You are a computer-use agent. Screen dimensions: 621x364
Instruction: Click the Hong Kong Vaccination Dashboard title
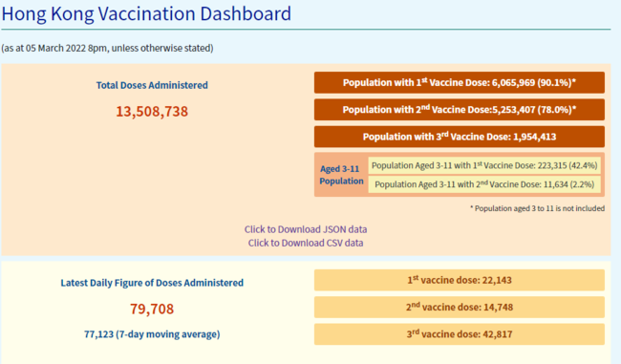[x=146, y=13]
